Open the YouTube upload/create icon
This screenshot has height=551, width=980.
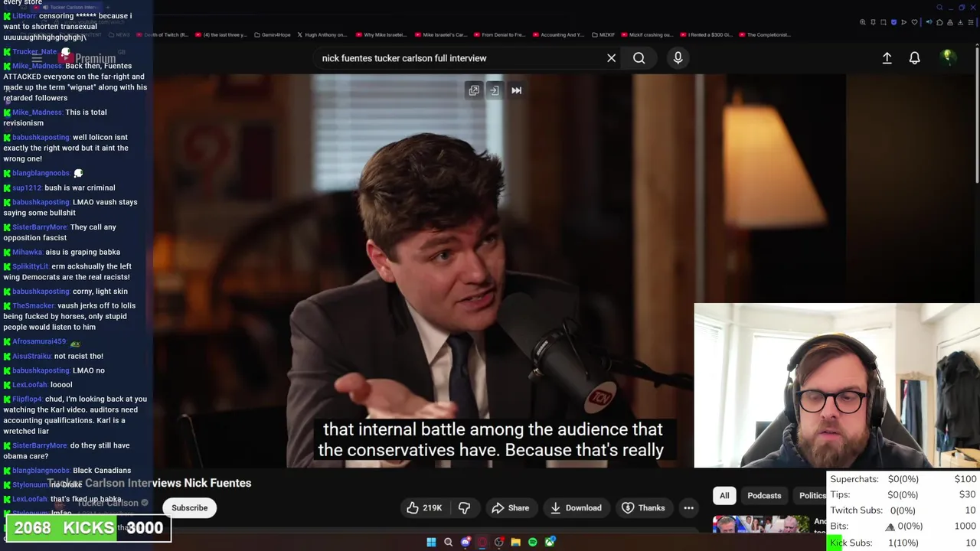click(887, 58)
